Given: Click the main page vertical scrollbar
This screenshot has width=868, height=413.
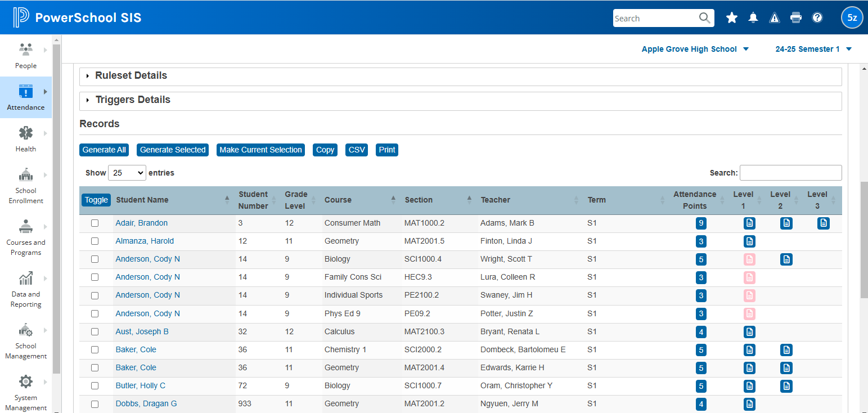Looking at the screenshot, I should 864,239.
